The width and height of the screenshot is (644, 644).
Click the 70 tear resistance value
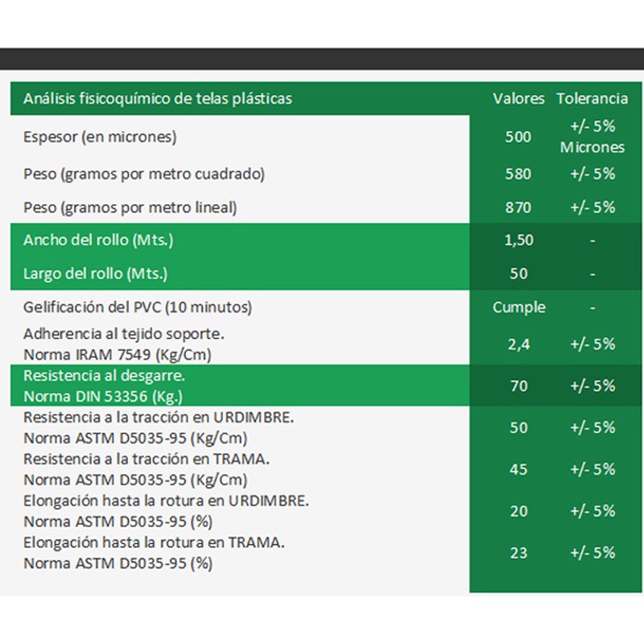(518, 386)
